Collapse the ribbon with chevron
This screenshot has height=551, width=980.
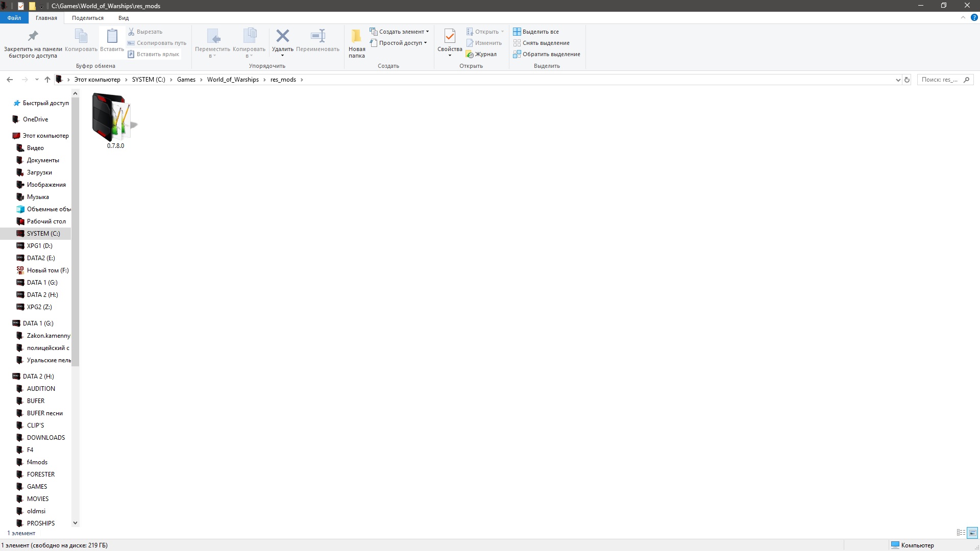point(963,17)
